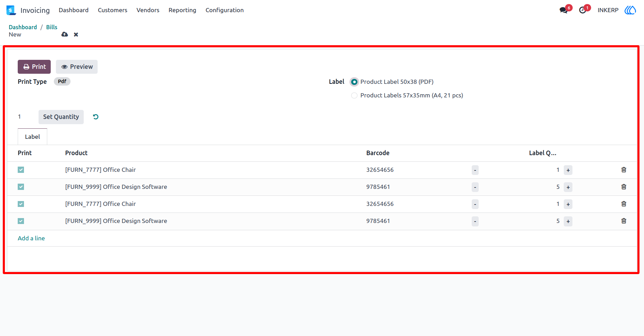Increase quantity for first Office Design Software

(568, 187)
